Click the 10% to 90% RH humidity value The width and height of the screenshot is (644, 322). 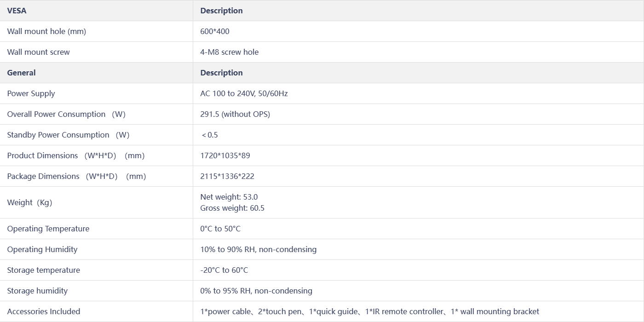click(259, 249)
